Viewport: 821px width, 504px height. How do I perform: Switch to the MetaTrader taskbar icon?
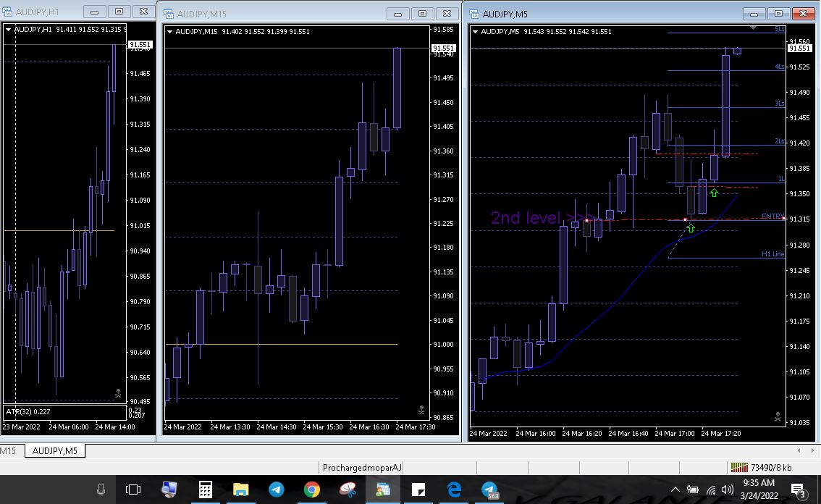pyautogui.click(x=383, y=490)
